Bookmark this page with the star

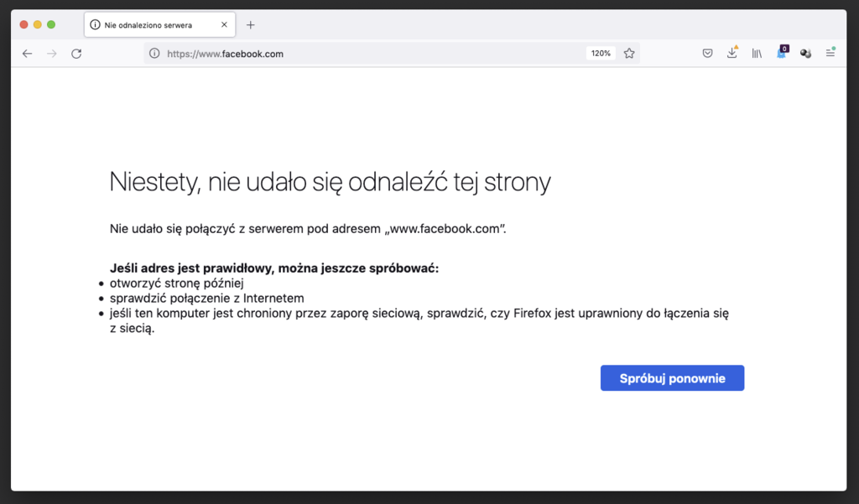pyautogui.click(x=629, y=54)
